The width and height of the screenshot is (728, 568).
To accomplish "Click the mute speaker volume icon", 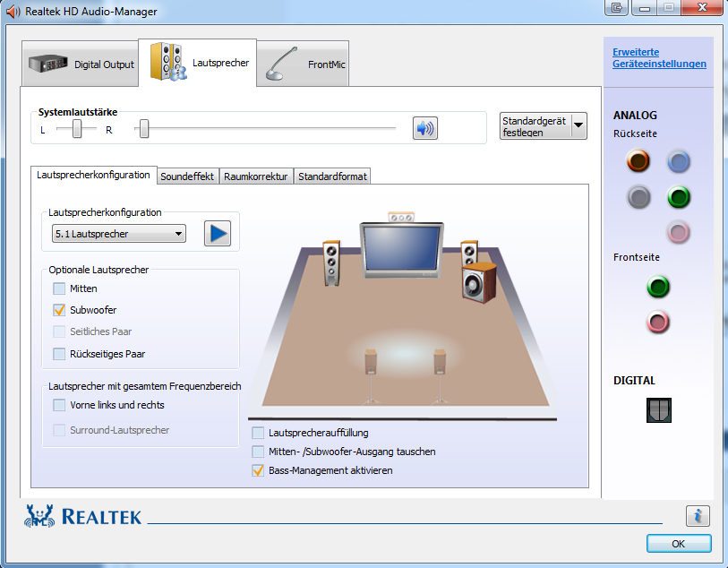I will click(424, 128).
